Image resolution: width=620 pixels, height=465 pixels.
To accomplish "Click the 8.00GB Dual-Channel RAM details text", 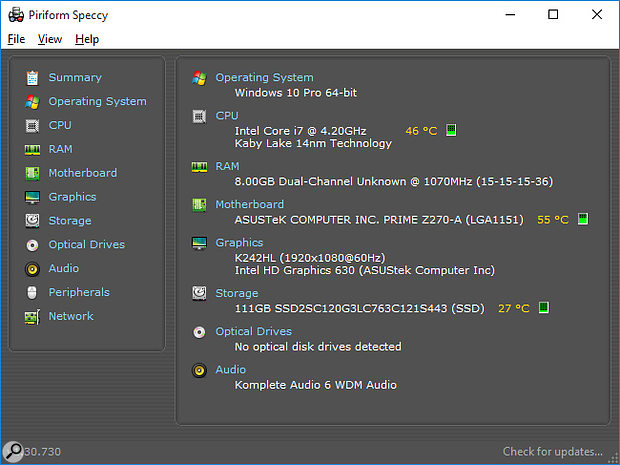I will tap(394, 181).
